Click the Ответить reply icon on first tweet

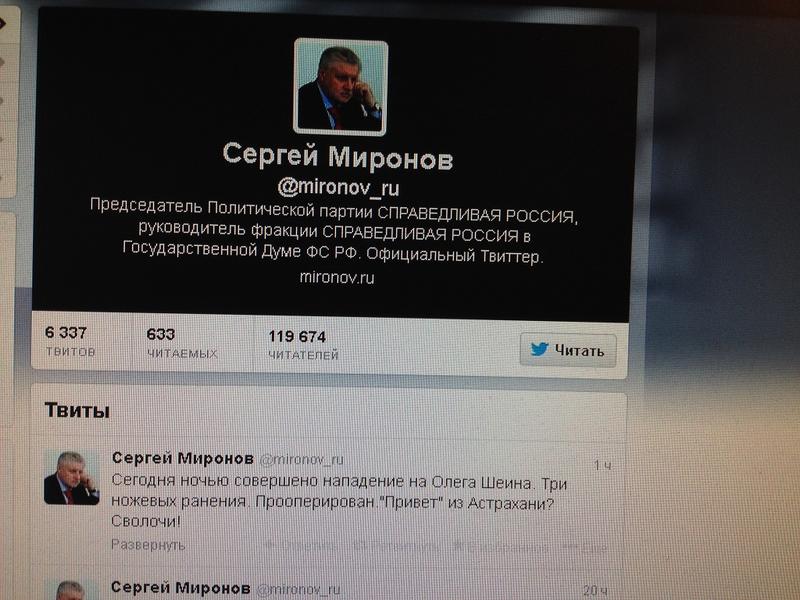[301, 546]
